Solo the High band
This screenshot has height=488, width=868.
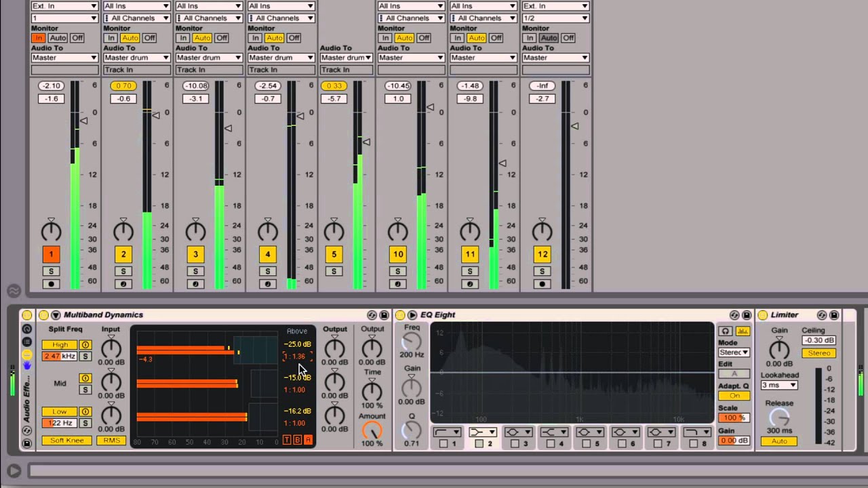pyautogui.click(x=85, y=357)
